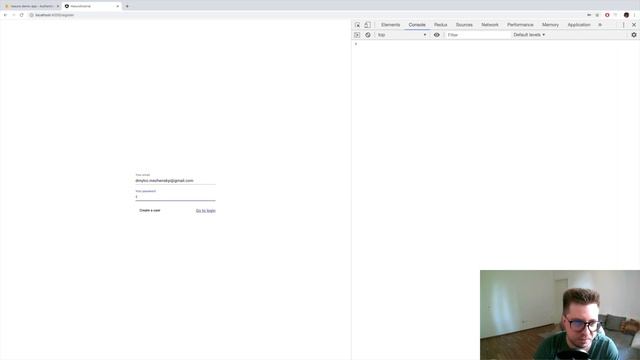Close the DevTools panel
Viewport: 640px width, 360px height.
(634, 25)
